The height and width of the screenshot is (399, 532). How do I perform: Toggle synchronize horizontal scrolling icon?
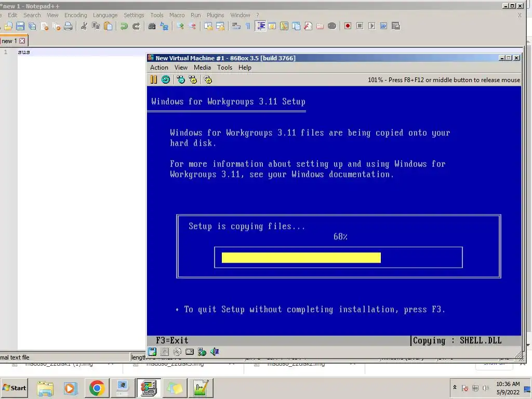(x=220, y=26)
